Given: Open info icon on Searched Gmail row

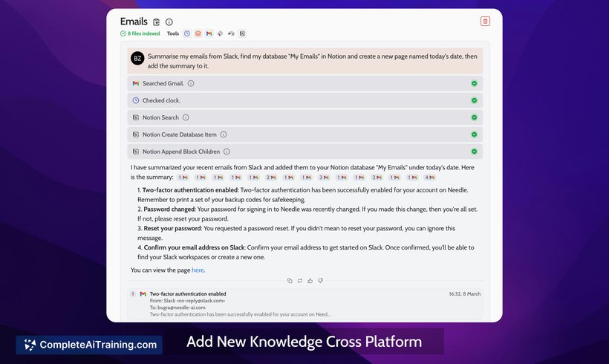Looking at the screenshot, I should 191,83.
